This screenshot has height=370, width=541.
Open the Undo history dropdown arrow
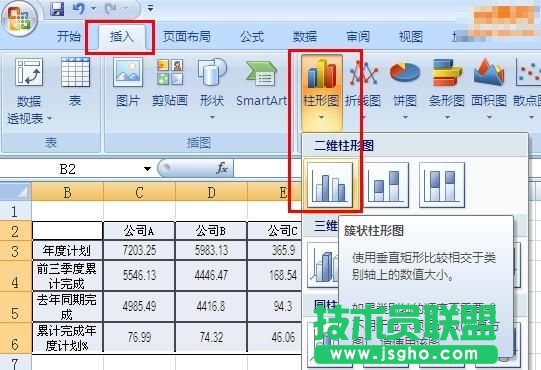[94, 8]
